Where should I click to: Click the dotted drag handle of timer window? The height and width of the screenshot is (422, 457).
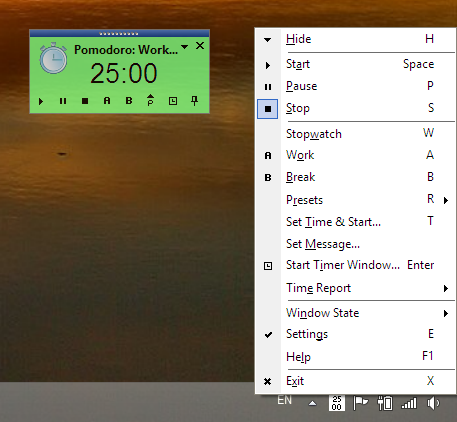[119, 34]
